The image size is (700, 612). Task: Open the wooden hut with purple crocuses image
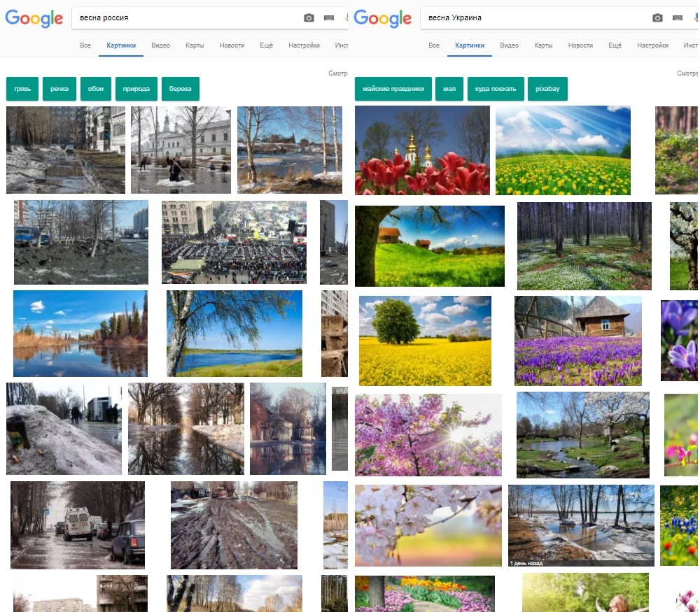[x=578, y=341]
